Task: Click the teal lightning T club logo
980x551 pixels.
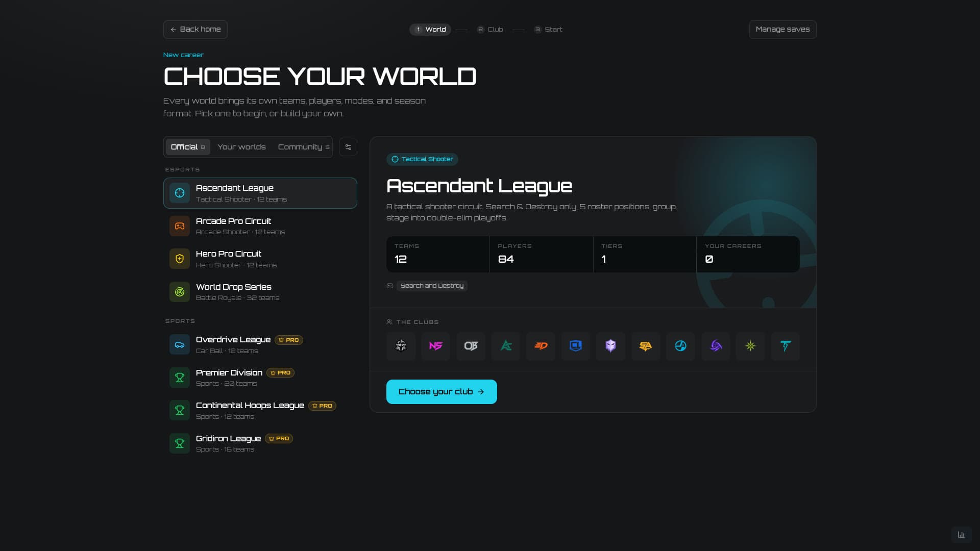Action: 786,346
